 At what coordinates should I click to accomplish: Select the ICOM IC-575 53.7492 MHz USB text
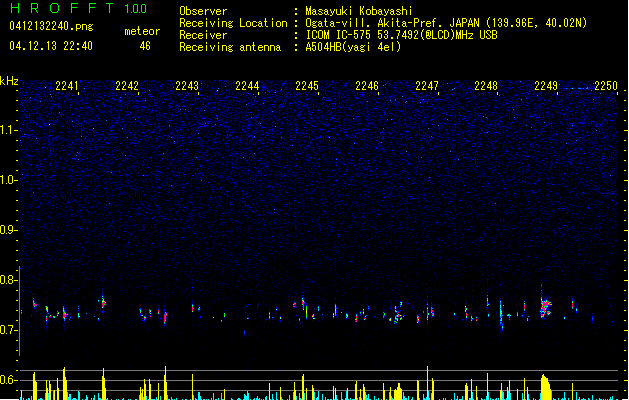[402, 35]
